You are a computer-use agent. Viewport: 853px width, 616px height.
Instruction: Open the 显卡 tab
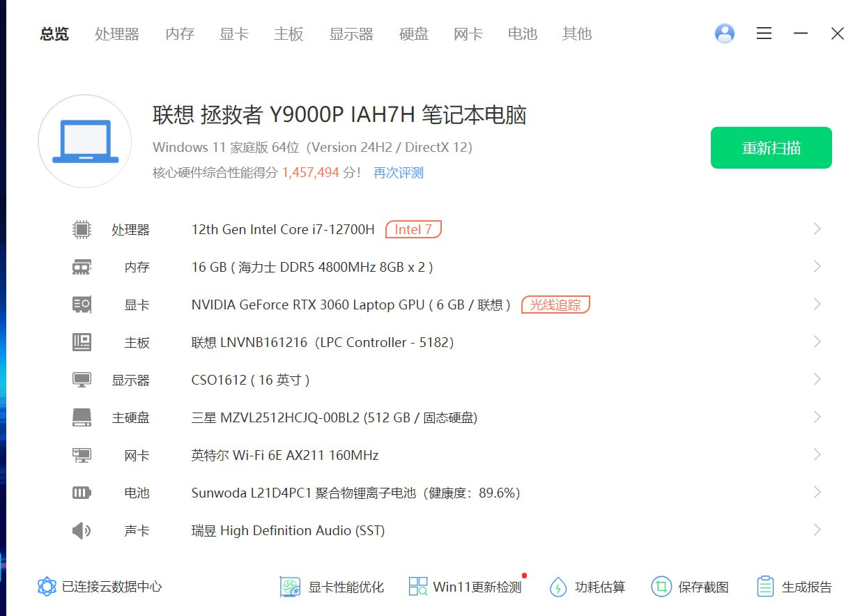click(234, 33)
